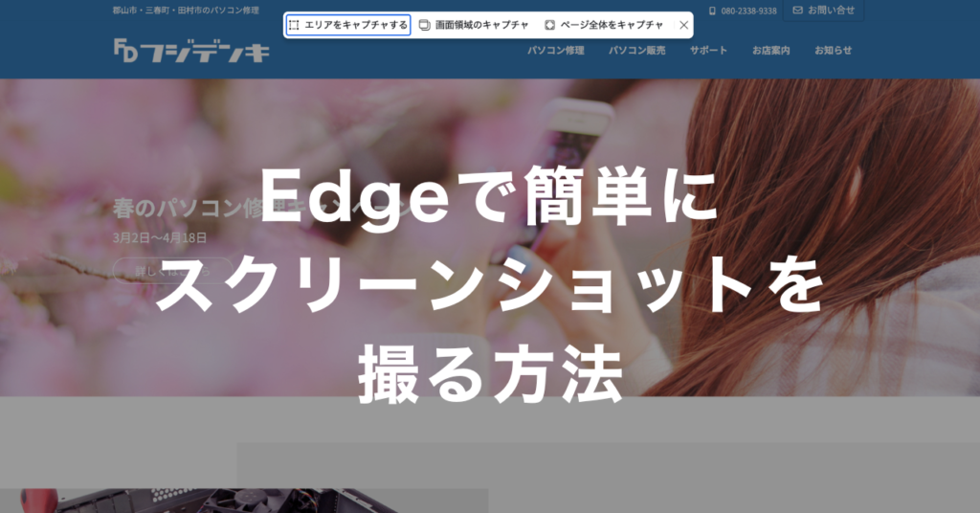The image size is (980, 513).
Task: Close the Edge capture toolbar with X
Action: tap(683, 25)
